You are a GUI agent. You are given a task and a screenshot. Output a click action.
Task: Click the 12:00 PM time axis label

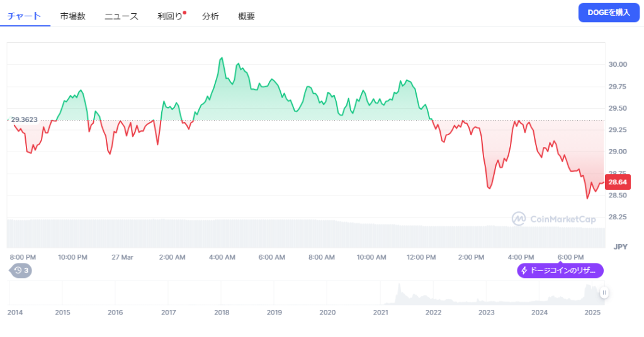421,257
